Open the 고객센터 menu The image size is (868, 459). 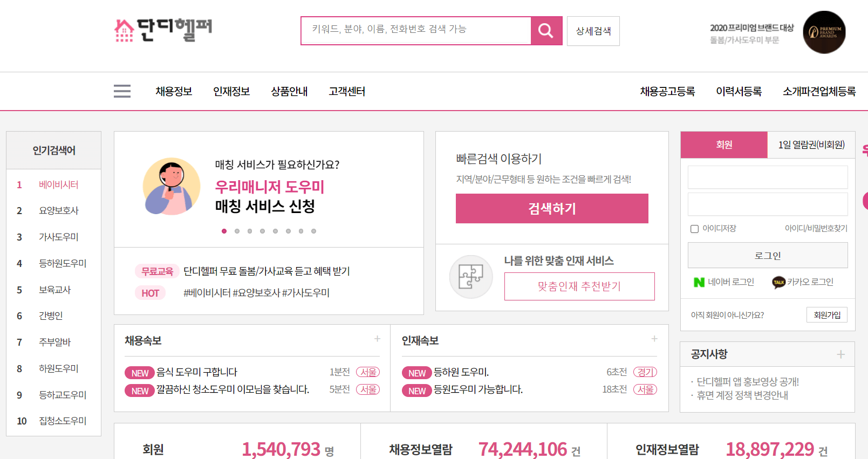click(x=346, y=91)
